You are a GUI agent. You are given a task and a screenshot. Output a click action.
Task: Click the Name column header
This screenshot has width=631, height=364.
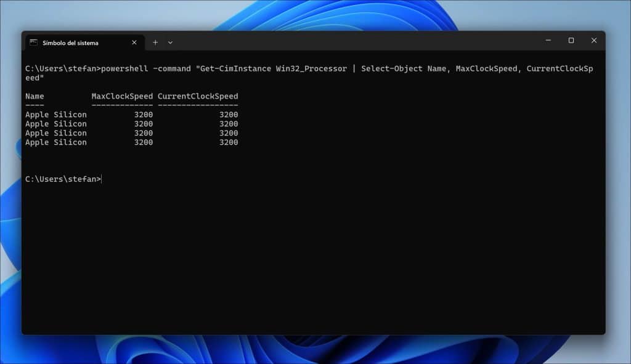[35, 96]
